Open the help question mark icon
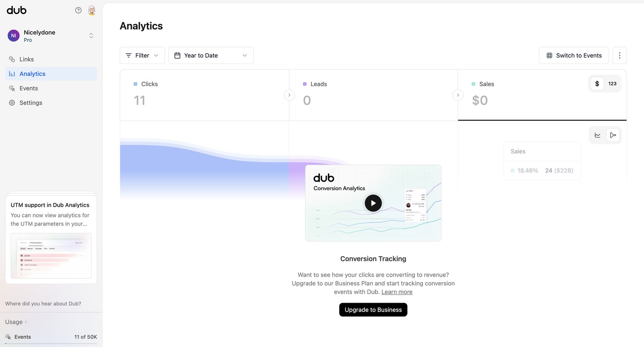 pos(78,10)
